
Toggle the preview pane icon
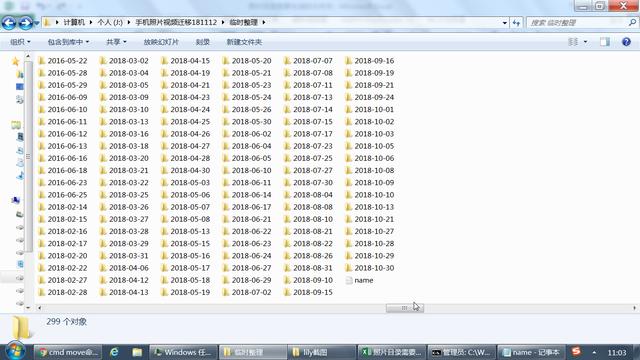coord(605,42)
